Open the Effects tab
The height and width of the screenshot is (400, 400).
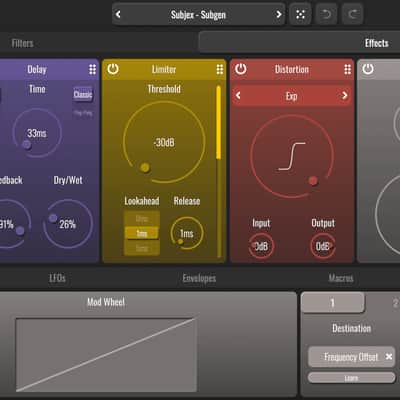[377, 43]
